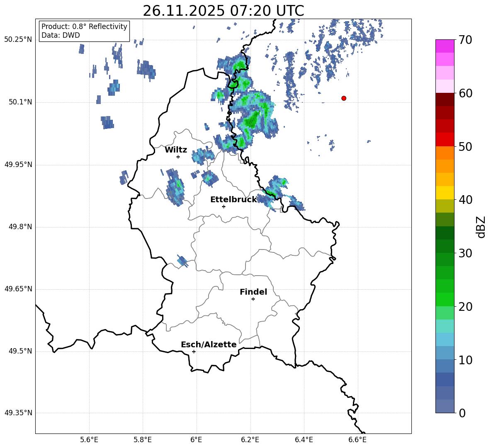Click the Wiltz location cross marker
Screen dimensions: 491x448
178,157
